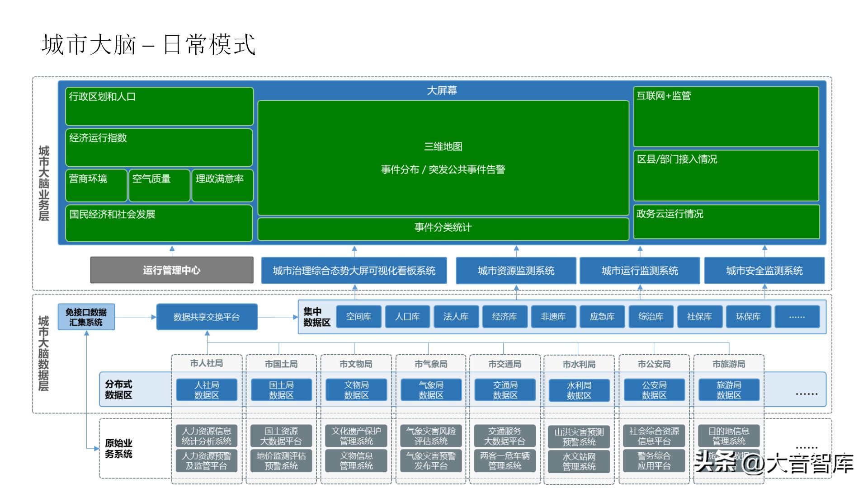
Task: Enable the 营商环境 indicator block
Action: coord(96,185)
